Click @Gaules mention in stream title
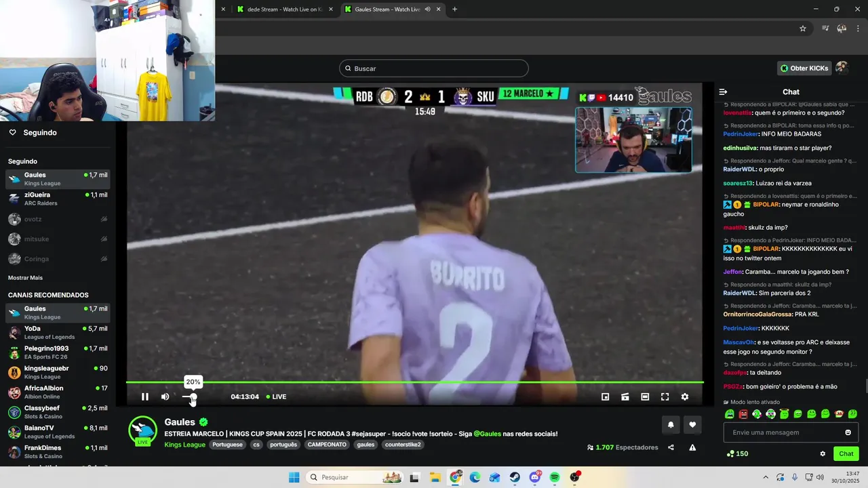 487,434
